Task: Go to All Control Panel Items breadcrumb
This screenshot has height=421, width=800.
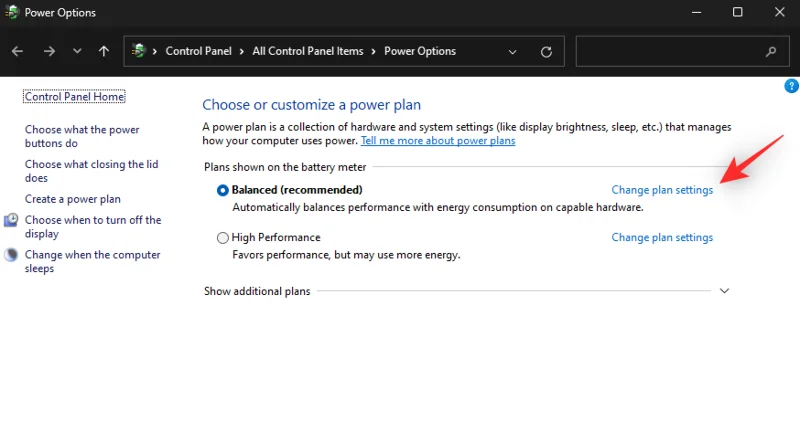Action: (311, 51)
